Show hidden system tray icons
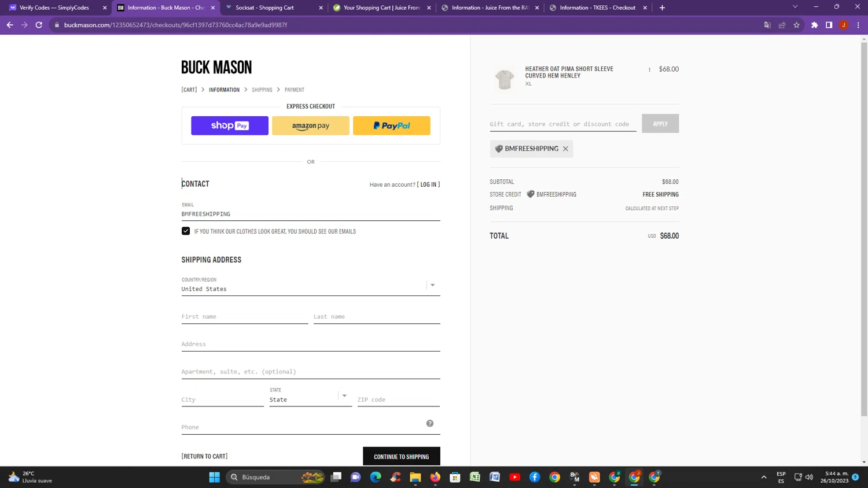 (764, 477)
